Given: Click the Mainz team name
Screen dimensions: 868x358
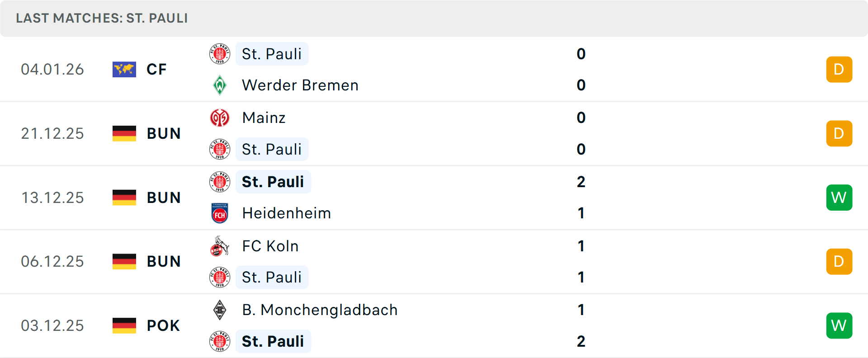Looking at the screenshot, I should pyautogui.click(x=264, y=118).
